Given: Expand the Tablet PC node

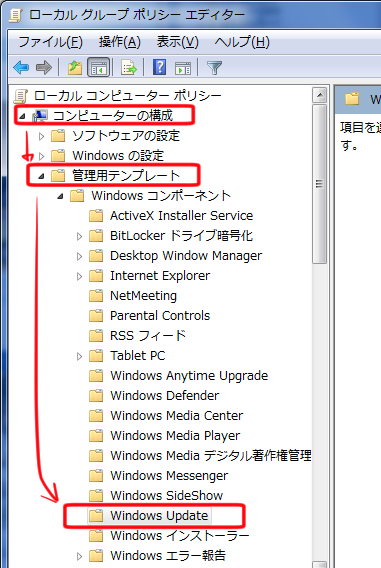Looking at the screenshot, I should click(x=79, y=356).
